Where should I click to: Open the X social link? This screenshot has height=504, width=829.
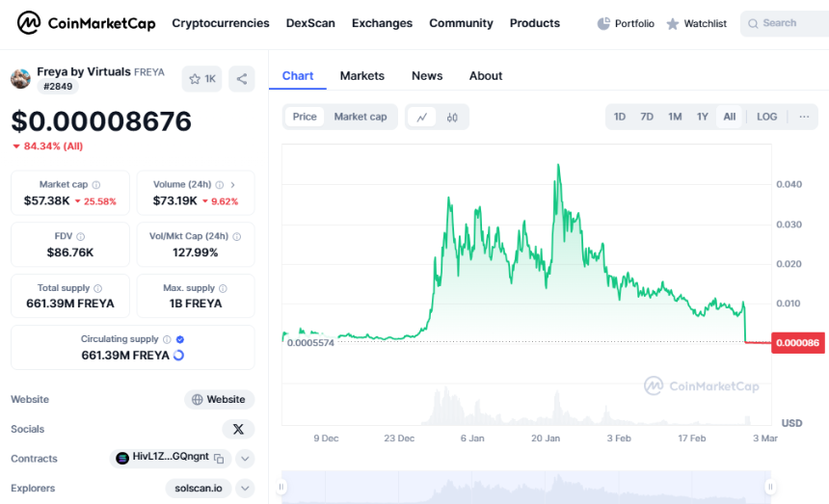[x=238, y=429]
